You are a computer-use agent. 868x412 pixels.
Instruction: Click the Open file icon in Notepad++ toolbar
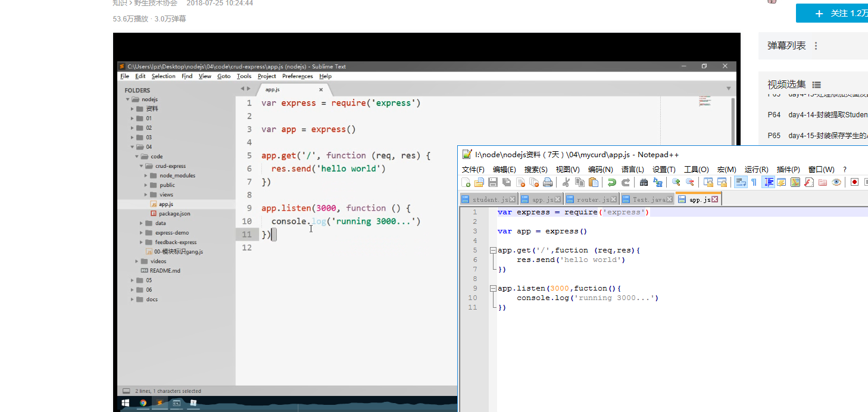(x=479, y=182)
